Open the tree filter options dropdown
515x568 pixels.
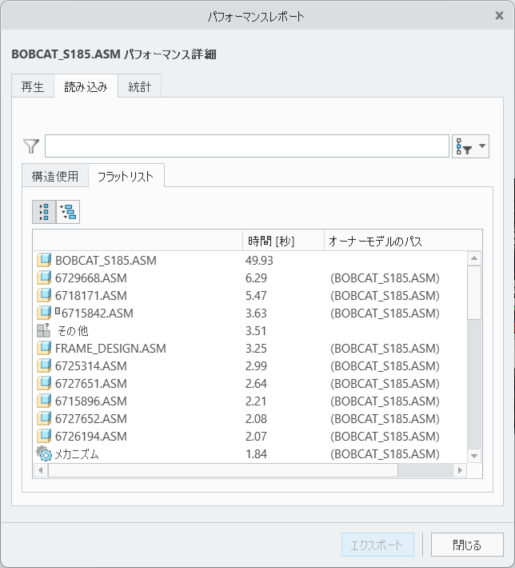click(470, 146)
